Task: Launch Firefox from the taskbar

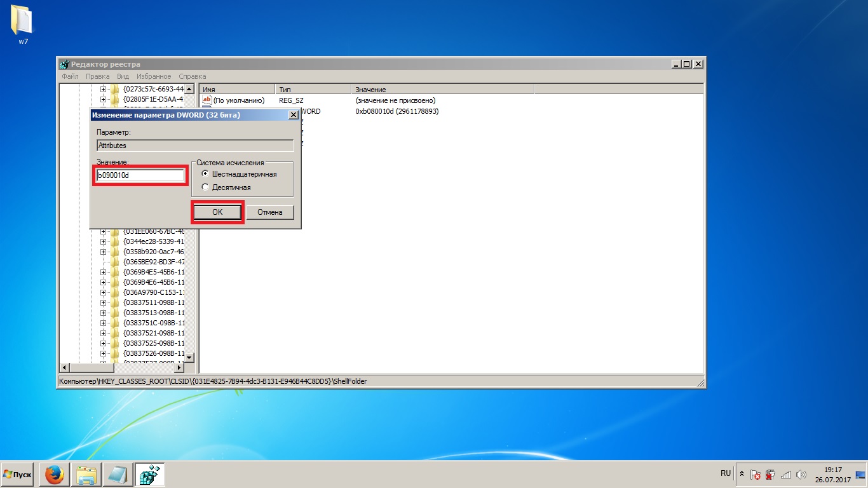Action: pos(55,475)
